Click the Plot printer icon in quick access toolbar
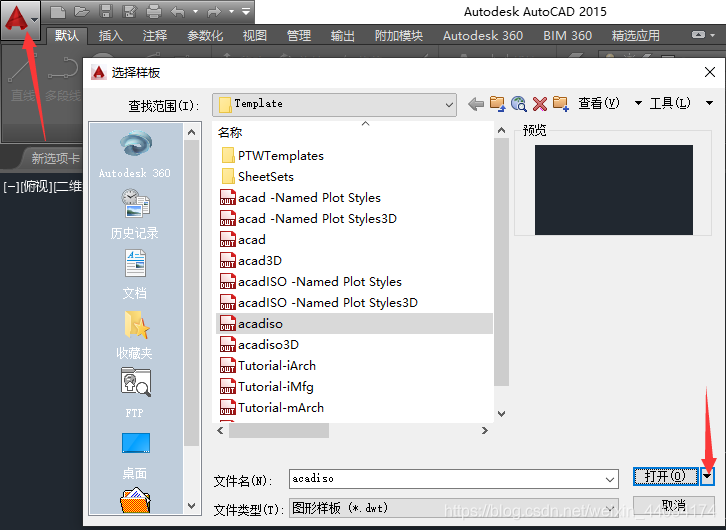726x530 pixels. pyautogui.click(x=154, y=12)
